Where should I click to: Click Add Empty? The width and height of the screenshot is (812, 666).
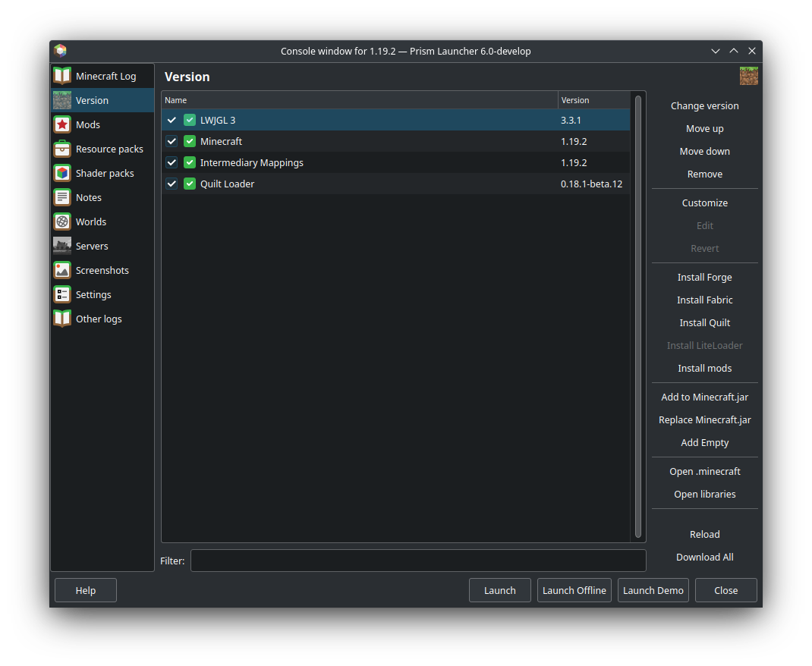(x=704, y=443)
